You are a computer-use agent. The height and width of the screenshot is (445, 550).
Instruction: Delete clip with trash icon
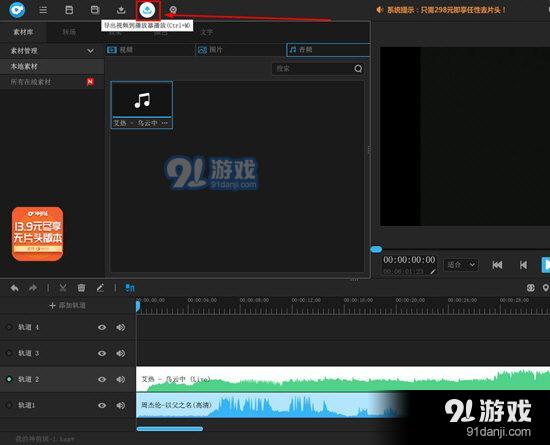pos(81,288)
